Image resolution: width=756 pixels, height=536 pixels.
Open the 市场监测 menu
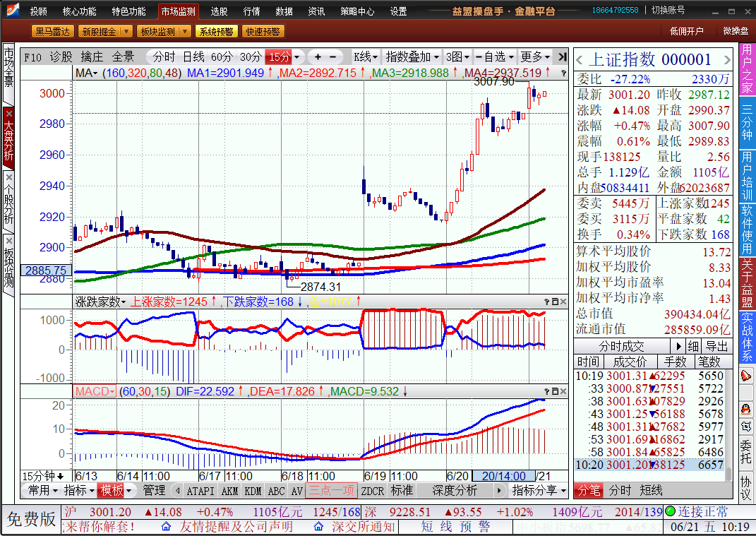(x=178, y=11)
